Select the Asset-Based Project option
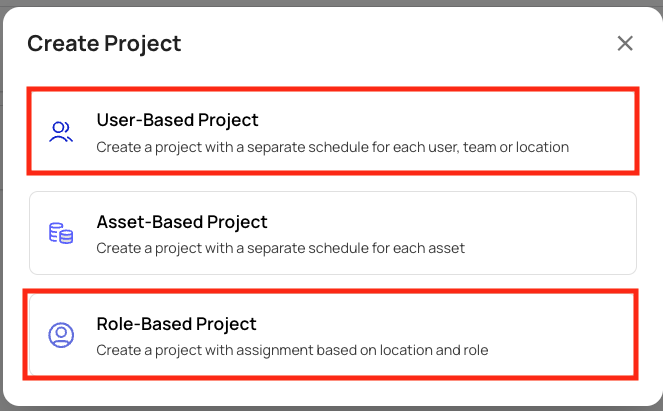 (333, 233)
